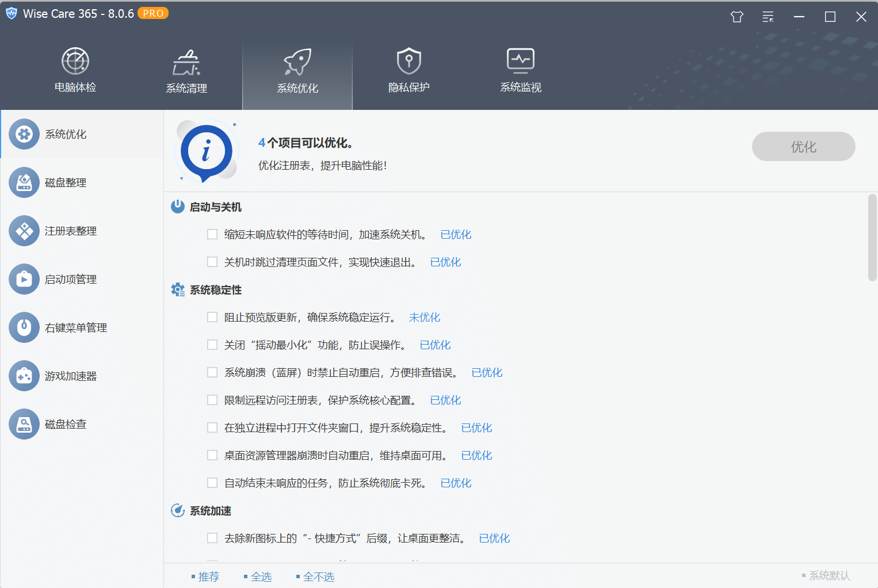Select 系统优化 sidebar icon

[24, 134]
